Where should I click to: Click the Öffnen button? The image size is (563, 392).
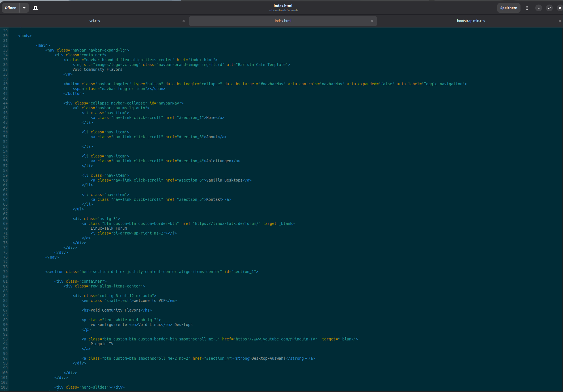pos(10,8)
